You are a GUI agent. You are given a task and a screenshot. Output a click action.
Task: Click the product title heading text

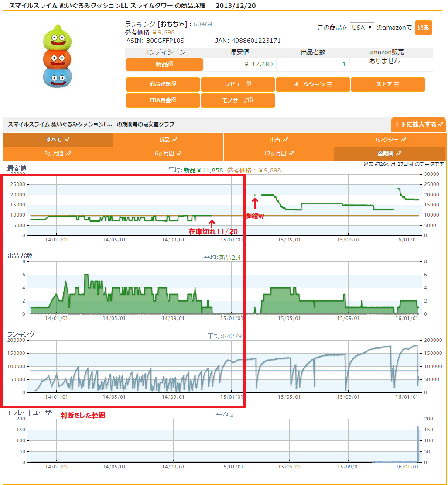pyautogui.click(x=107, y=6)
